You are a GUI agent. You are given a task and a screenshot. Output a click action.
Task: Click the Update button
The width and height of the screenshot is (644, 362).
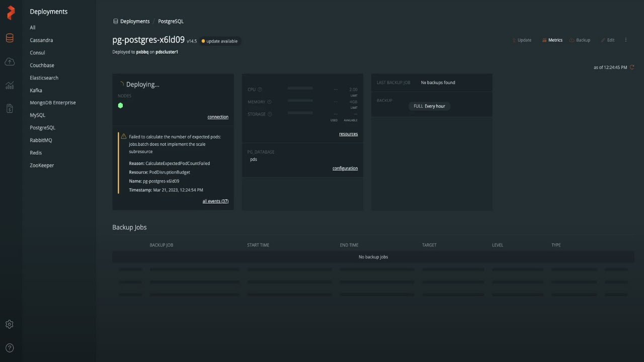(x=522, y=40)
